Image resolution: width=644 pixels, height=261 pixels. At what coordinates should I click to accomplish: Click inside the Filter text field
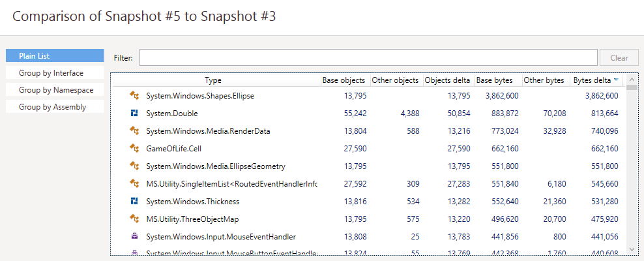368,58
